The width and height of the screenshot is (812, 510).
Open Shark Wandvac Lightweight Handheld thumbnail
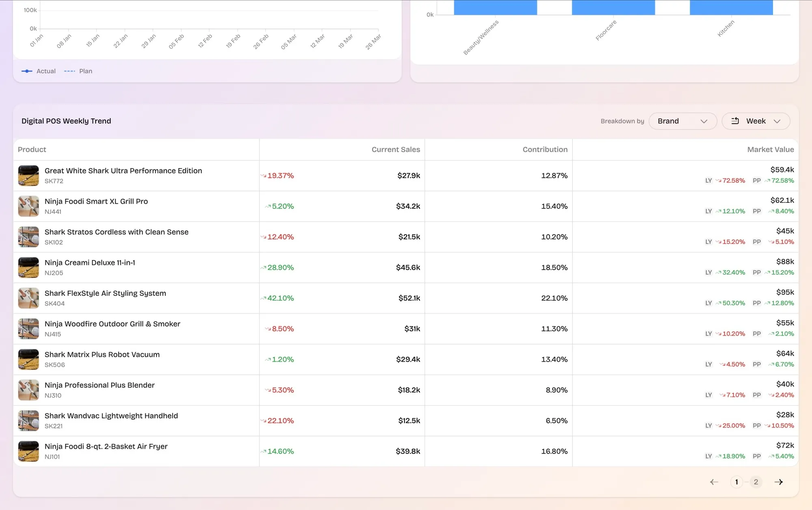(28, 421)
